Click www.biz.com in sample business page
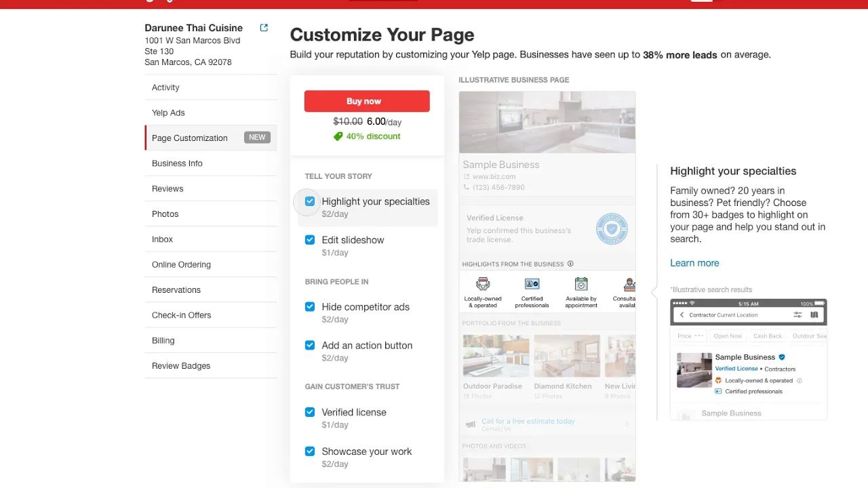This screenshot has width=868, height=488. point(494,176)
